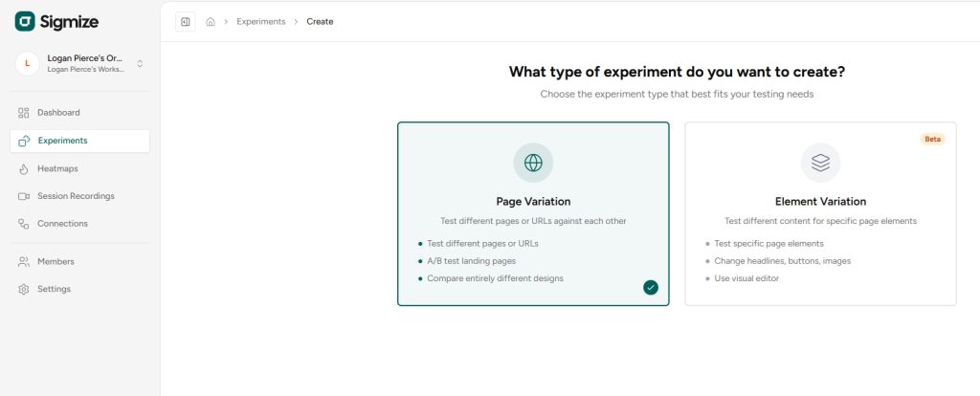
Task: Open the Logan Pierce's organization switcher
Action: [x=80, y=63]
